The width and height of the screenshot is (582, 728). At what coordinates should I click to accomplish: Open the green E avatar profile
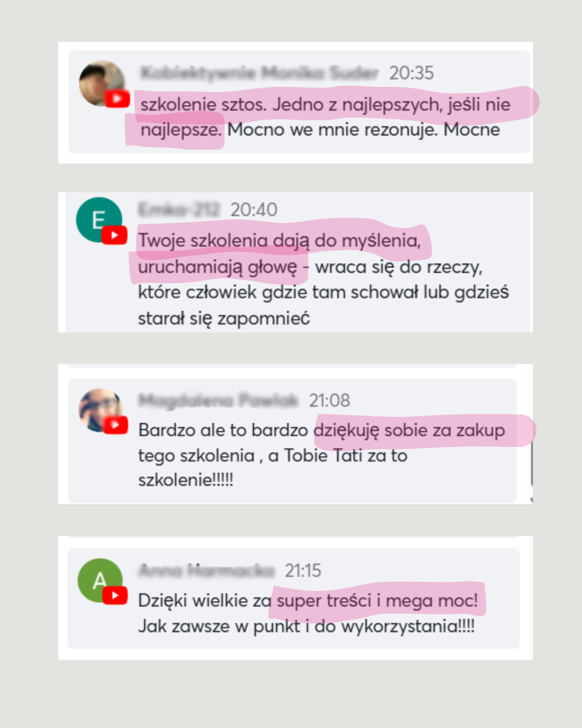[x=99, y=219]
